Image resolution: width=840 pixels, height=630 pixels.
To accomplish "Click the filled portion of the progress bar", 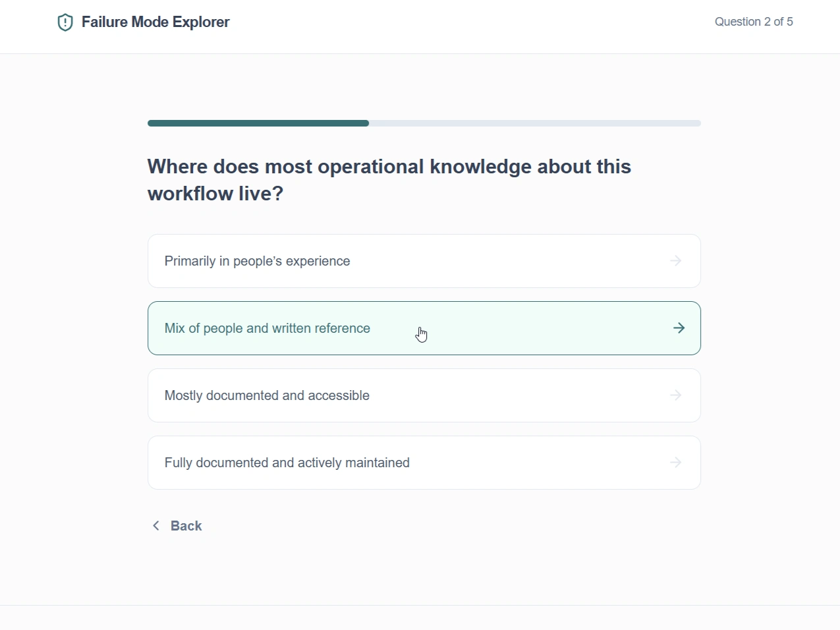I will pyautogui.click(x=258, y=123).
